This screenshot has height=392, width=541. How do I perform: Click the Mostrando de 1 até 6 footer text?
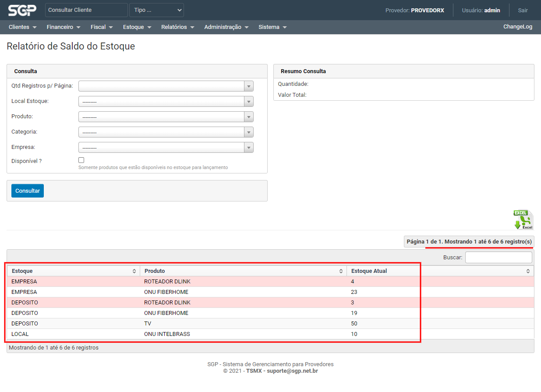(x=53, y=348)
